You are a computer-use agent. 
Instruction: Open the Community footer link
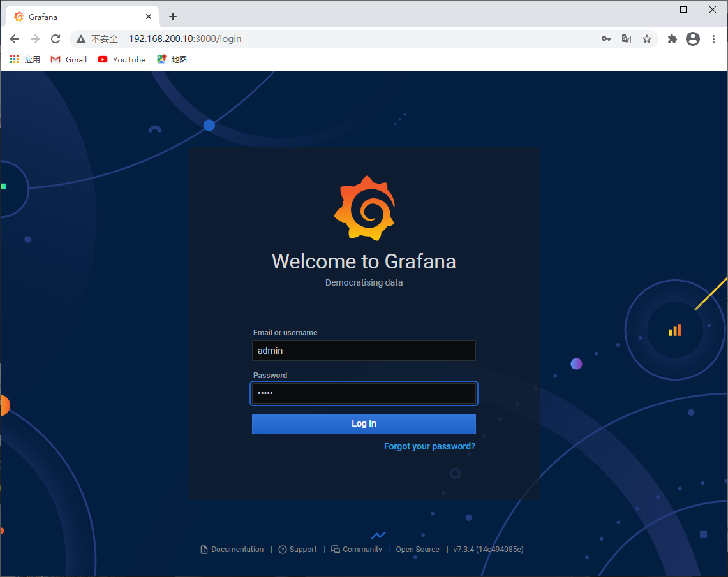coord(357,550)
